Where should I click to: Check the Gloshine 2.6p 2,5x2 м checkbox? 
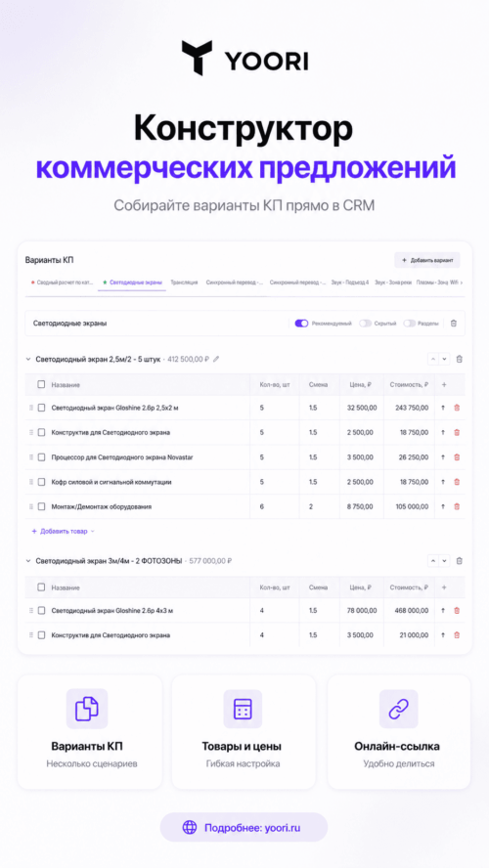tap(41, 408)
